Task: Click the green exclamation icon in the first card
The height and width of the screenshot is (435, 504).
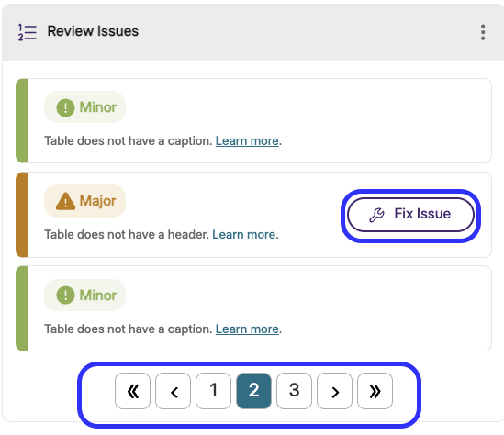Action: (x=65, y=107)
